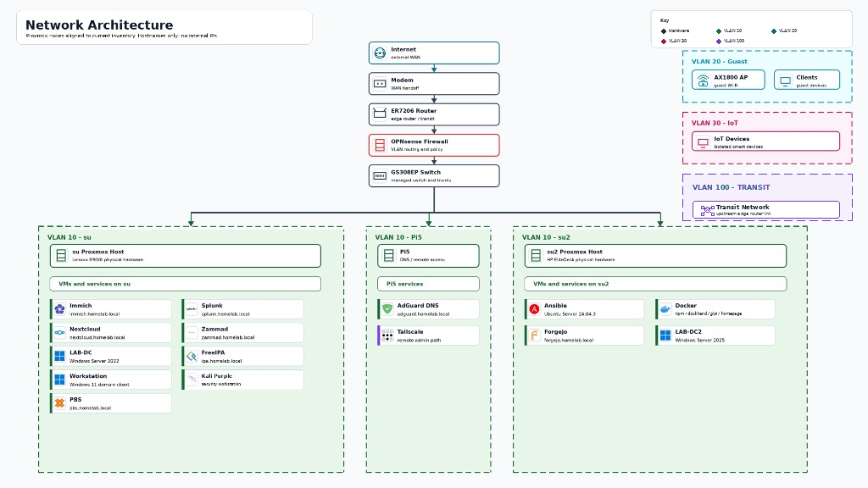Viewport: 868px width, 488px height.
Task: Click the 'VLAN 20 - Guest' group title
Action: click(719, 61)
